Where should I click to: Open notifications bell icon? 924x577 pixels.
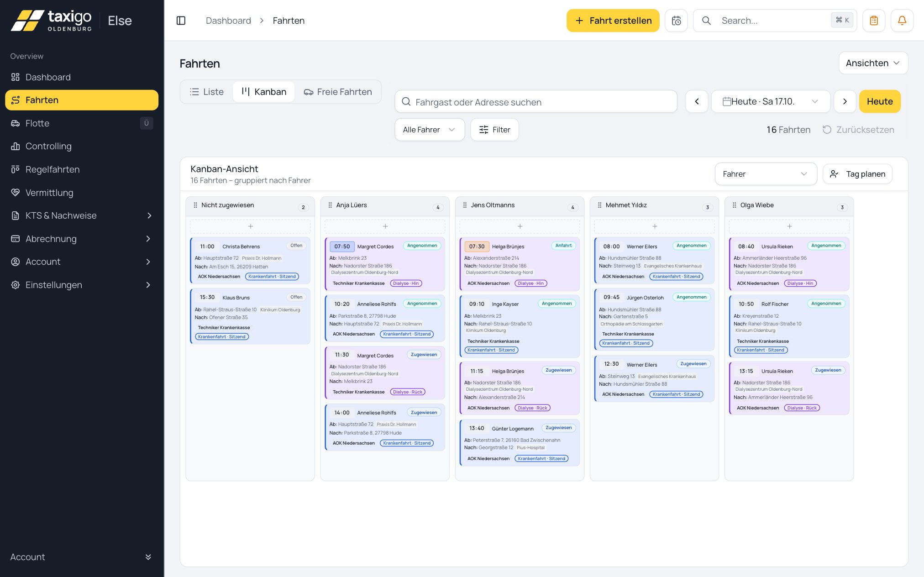(902, 21)
